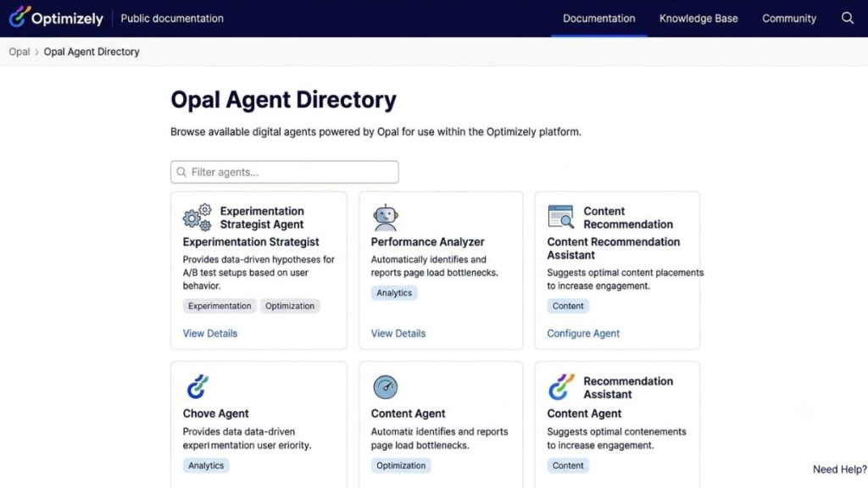This screenshot has height=488, width=868.
Task: Select Content tag on Recommendation Assistant card
Action: tap(568, 465)
